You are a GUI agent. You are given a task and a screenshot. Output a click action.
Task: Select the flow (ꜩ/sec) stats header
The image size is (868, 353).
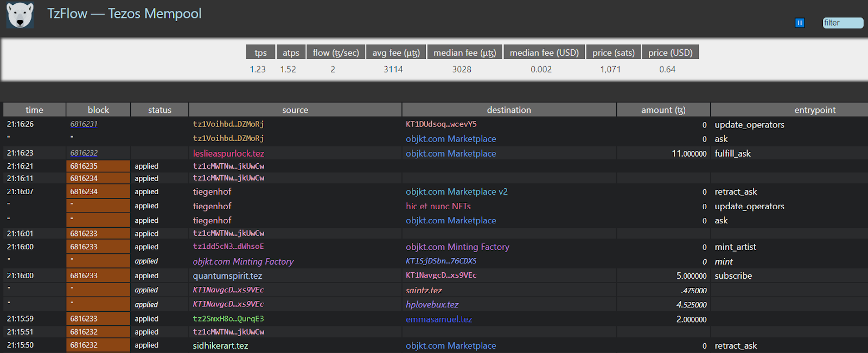pyautogui.click(x=336, y=53)
